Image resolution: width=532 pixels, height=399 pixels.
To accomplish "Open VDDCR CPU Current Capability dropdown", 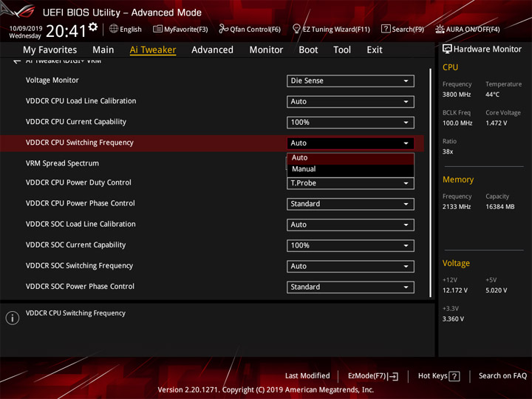I will coord(350,123).
